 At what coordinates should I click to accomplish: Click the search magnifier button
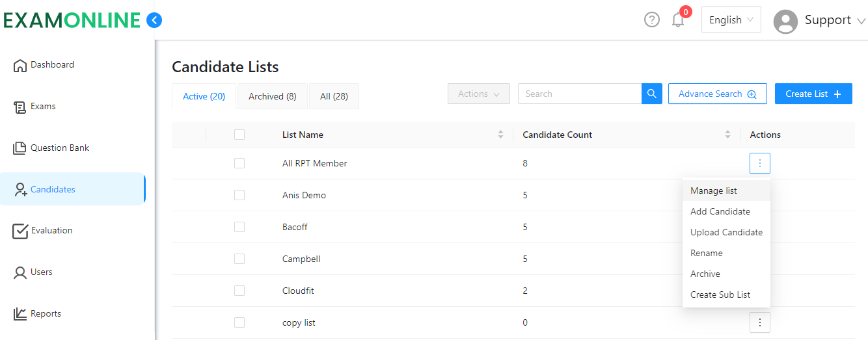click(651, 94)
